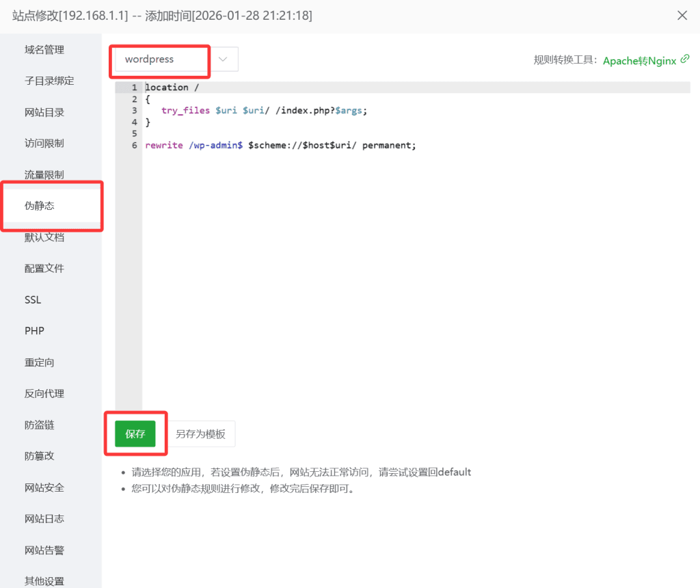
Task: Go to 网站目录 settings
Action: coord(44,112)
